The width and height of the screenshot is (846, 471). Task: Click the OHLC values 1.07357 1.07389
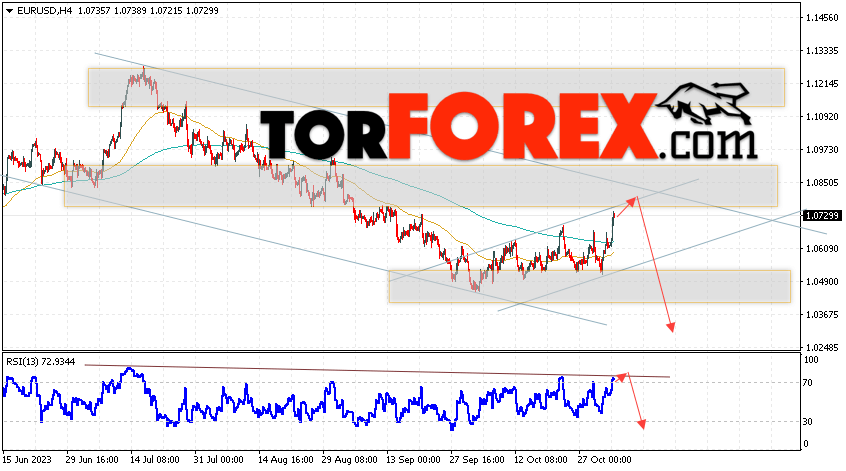point(111,11)
